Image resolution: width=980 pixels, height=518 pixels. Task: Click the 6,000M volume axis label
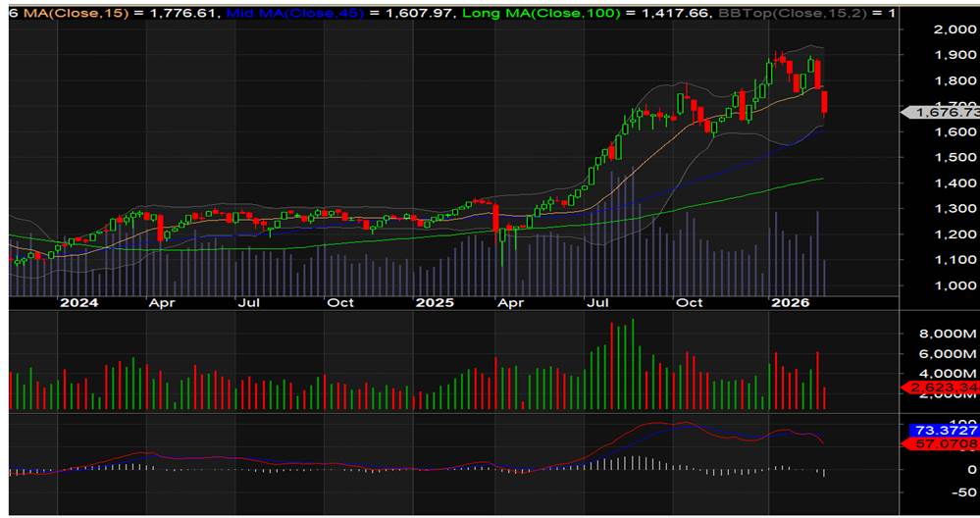[948, 353]
